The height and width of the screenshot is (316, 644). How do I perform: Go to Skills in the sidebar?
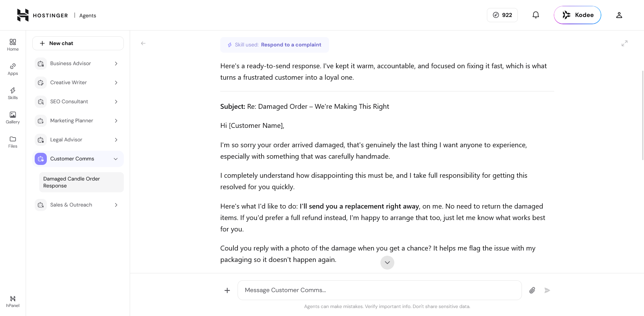pyautogui.click(x=13, y=93)
